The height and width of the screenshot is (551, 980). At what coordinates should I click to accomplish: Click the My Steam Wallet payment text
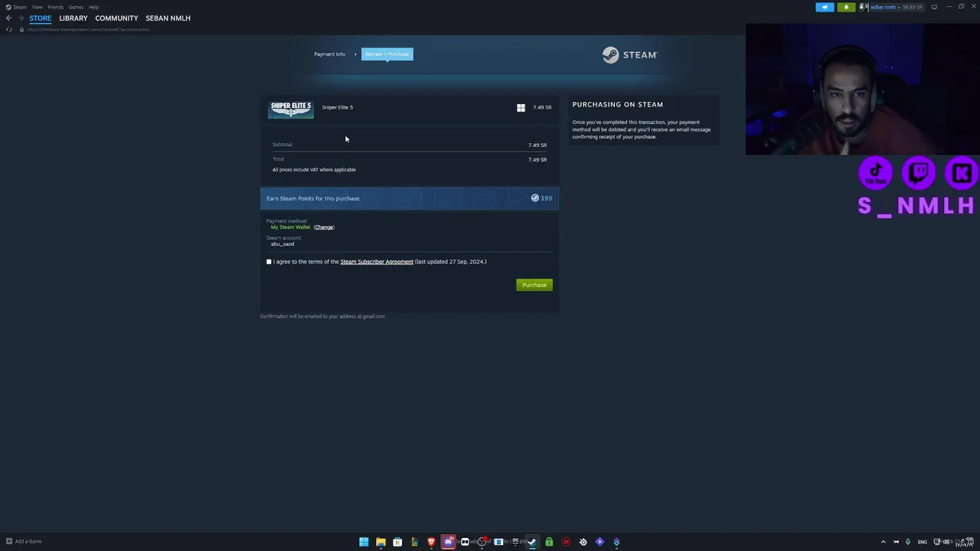[290, 227]
